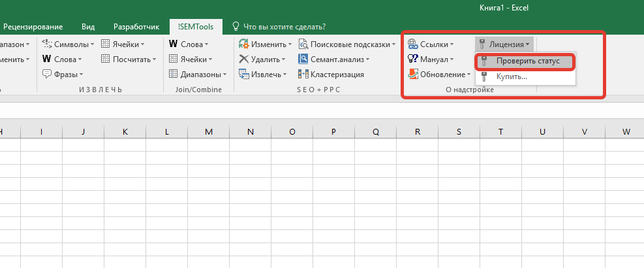Expand Слова dropdown in ИЗВЛЕЧЬ group

(80, 59)
